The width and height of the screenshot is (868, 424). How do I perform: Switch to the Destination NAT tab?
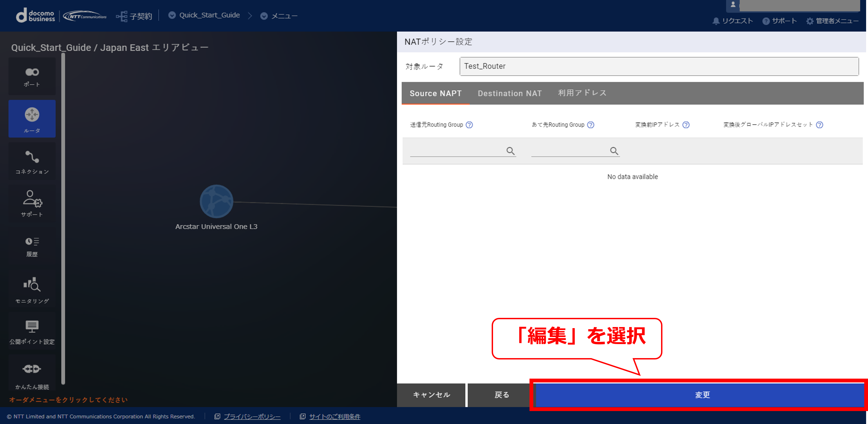click(510, 93)
